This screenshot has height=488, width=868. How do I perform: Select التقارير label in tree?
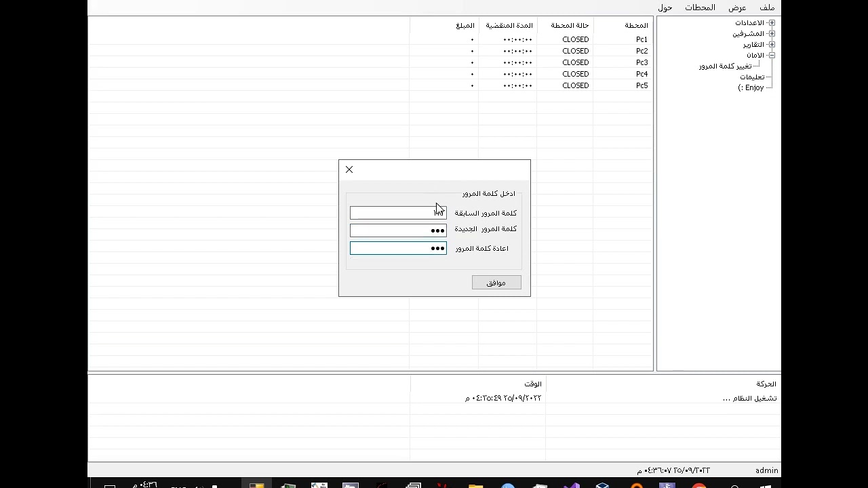tap(753, 45)
